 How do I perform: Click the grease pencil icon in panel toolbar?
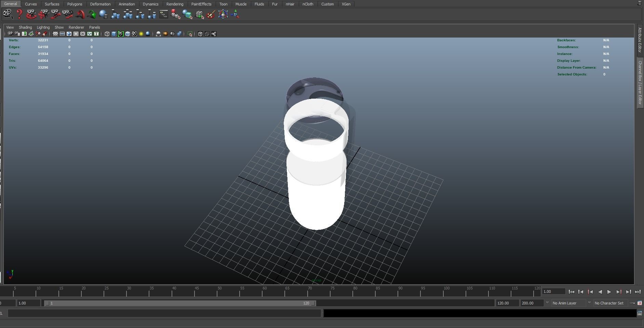coord(45,34)
